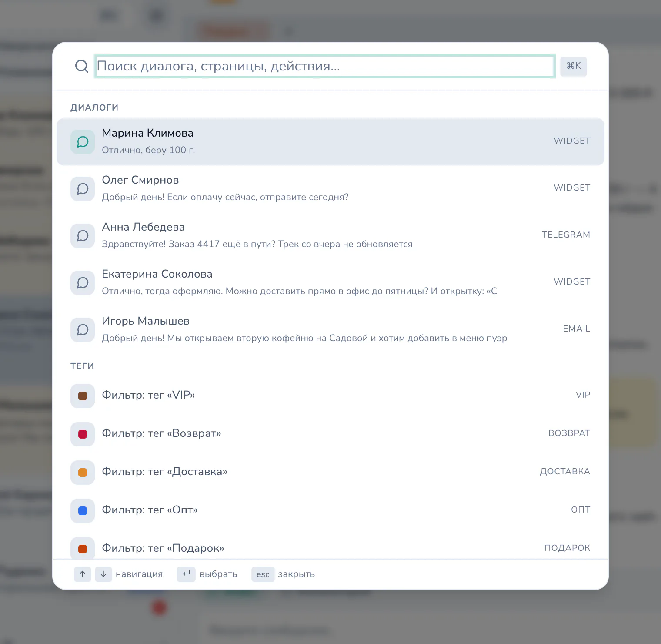This screenshot has height=644, width=661.
Task: Click the red Возврат tag swatch
Action: (83, 434)
